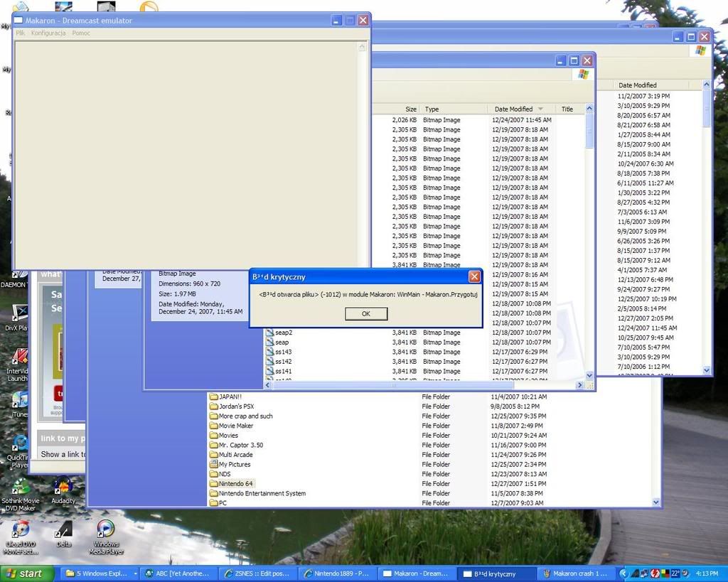Select the seap bitmap file
Screen dimensions: 728x582
pos(278,342)
